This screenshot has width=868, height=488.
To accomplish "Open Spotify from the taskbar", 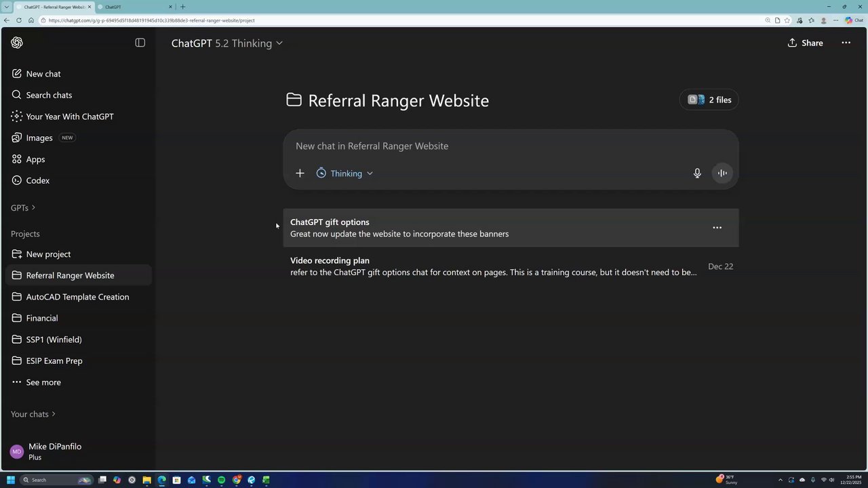I will coord(221,480).
